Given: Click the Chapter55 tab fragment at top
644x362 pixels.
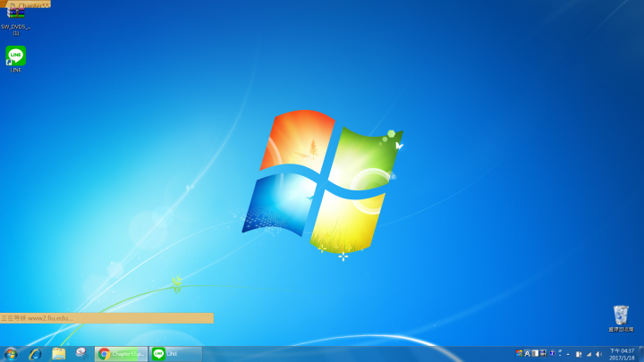Looking at the screenshot, I should coord(28,4).
